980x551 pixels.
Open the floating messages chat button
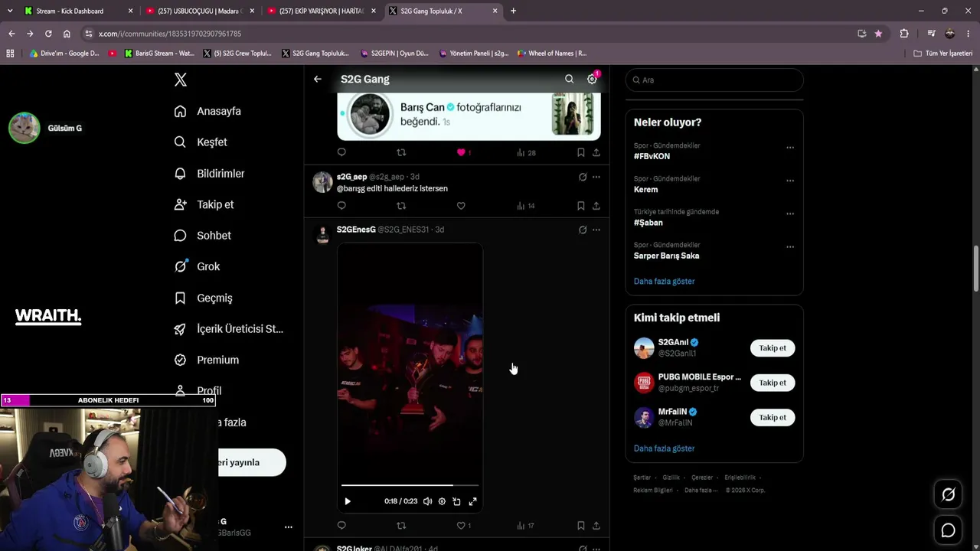pos(948,530)
